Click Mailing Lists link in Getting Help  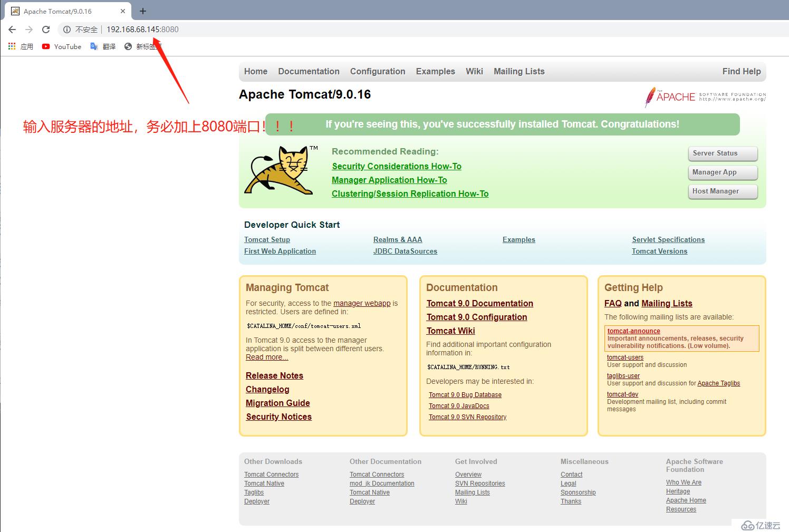(667, 303)
